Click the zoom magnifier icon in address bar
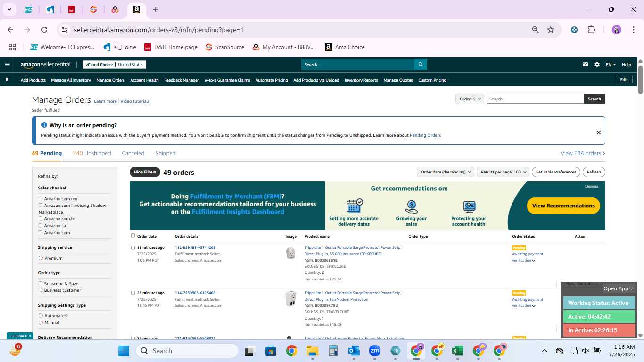 pos(535,30)
